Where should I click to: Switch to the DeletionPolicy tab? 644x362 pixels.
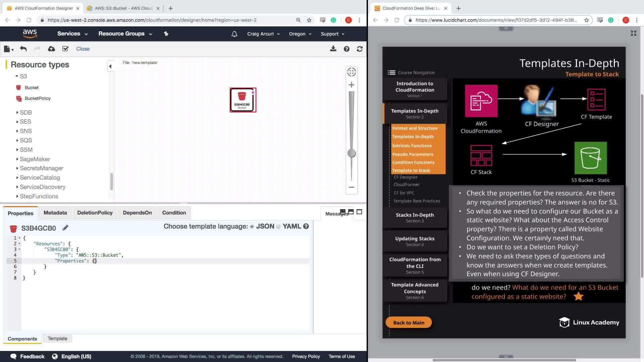click(95, 213)
